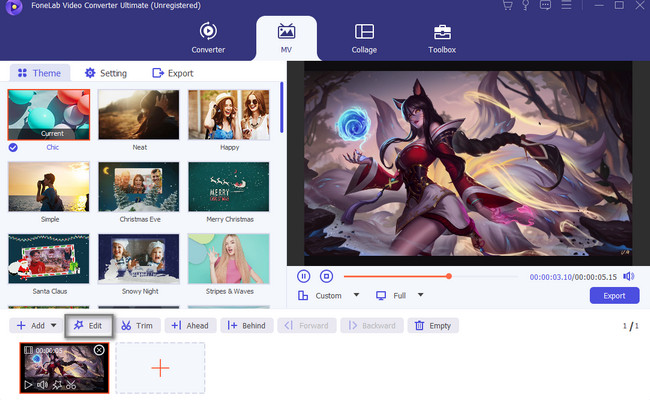Click the Add button
Viewport: 650px width, 400px height.
click(30, 325)
